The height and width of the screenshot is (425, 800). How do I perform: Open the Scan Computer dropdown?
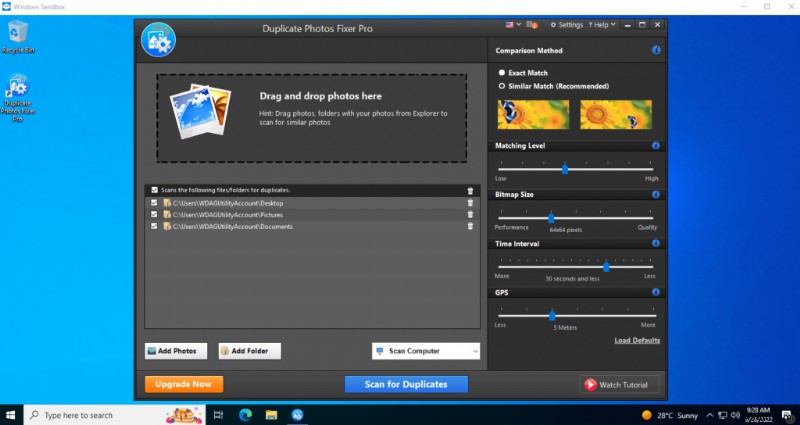coord(426,351)
